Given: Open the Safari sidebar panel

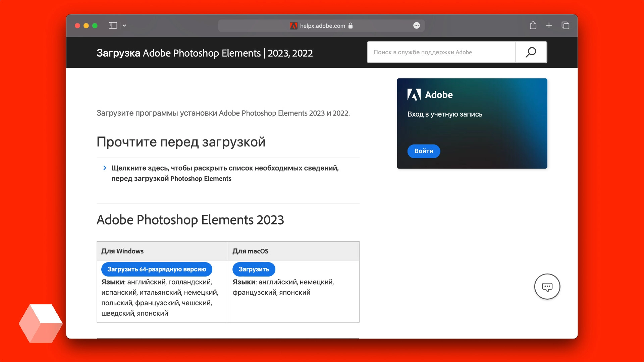Looking at the screenshot, I should 112,25.
